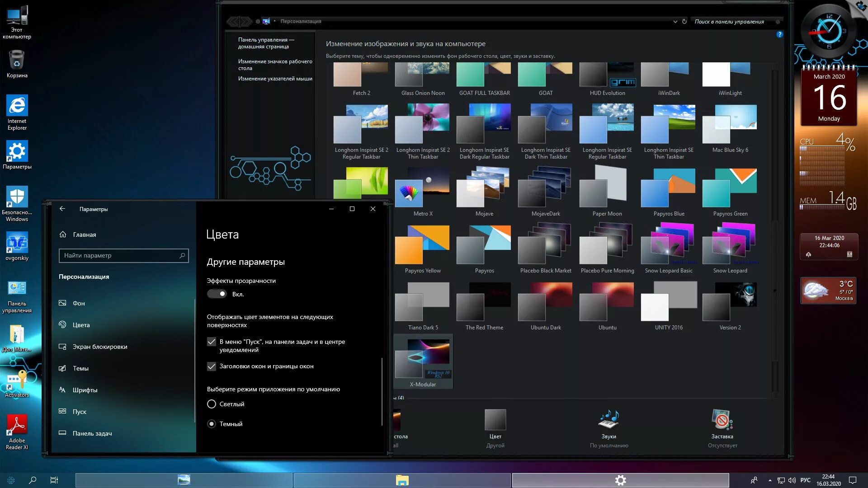Screen dimensions: 868x488
Task: Click the Заставка screensaver icon
Action: (722, 420)
